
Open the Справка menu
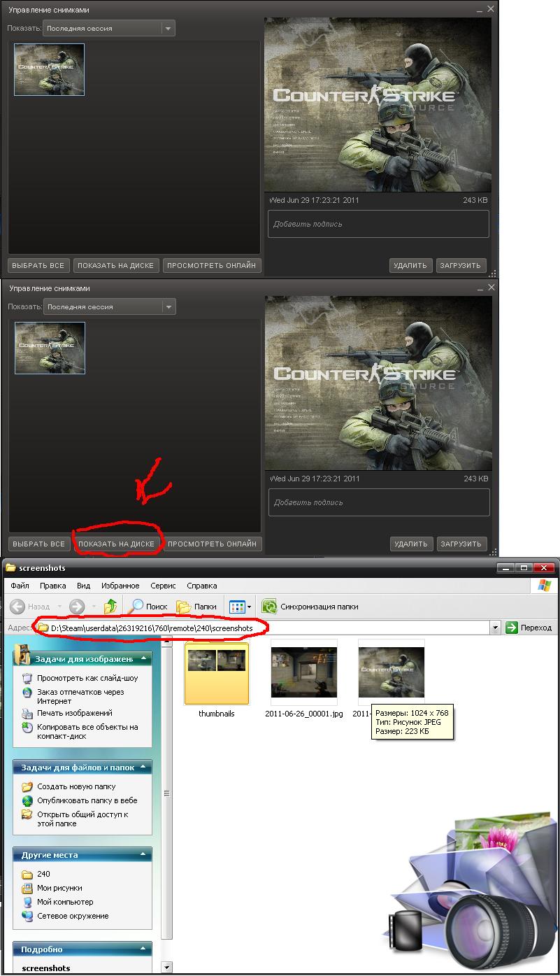pyautogui.click(x=202, y=586)
